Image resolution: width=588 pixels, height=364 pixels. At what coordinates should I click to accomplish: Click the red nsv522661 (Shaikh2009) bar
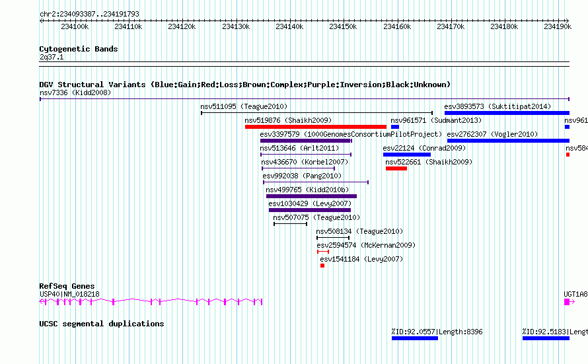[396, 168]
